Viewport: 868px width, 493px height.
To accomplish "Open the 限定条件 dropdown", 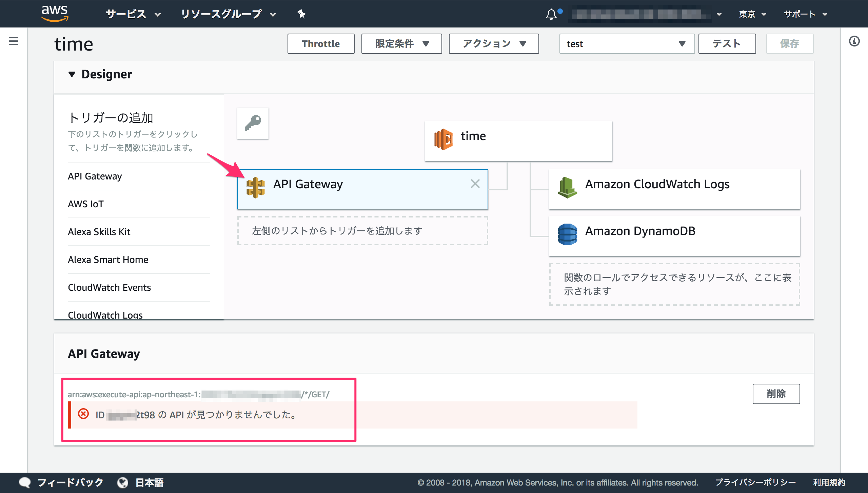I will (401, 44).
